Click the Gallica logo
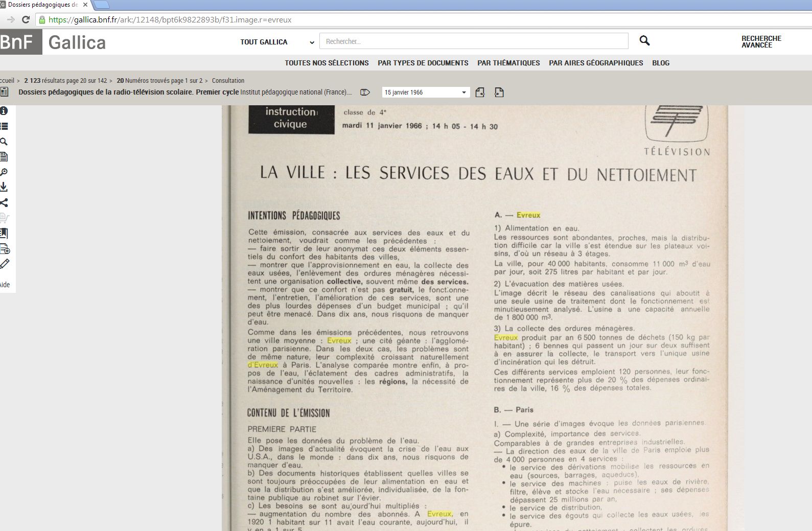The image size is (812, 531). (x=77, y=42)
